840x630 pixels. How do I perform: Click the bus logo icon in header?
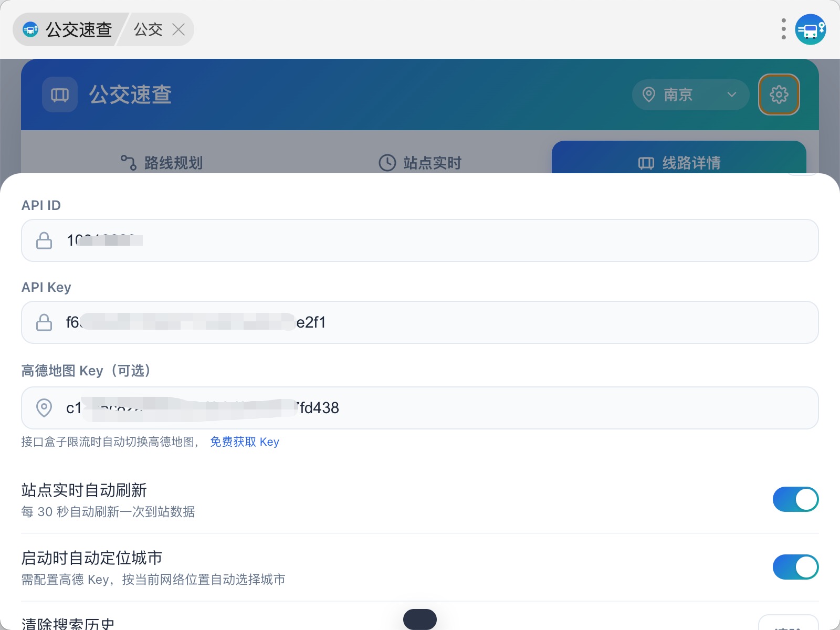click(x=60, y=94)
